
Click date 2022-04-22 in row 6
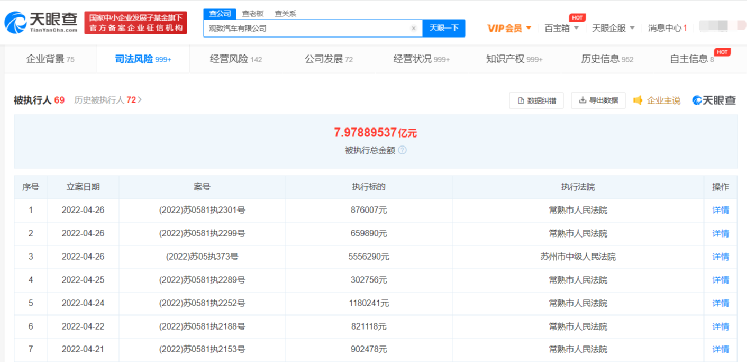83,327
